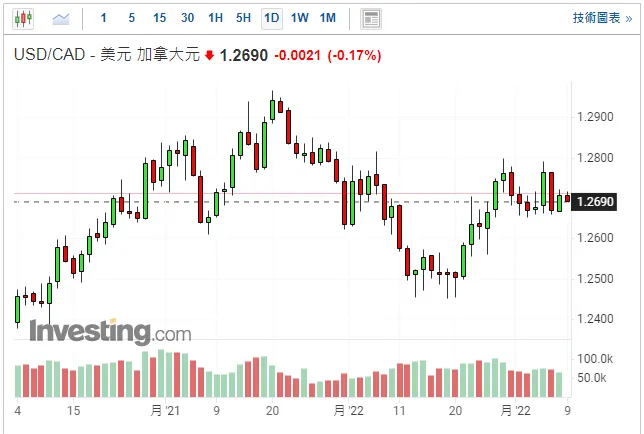Select the 1 minute timeframe
Screen dimensions: 644x434
click(104, 18)
